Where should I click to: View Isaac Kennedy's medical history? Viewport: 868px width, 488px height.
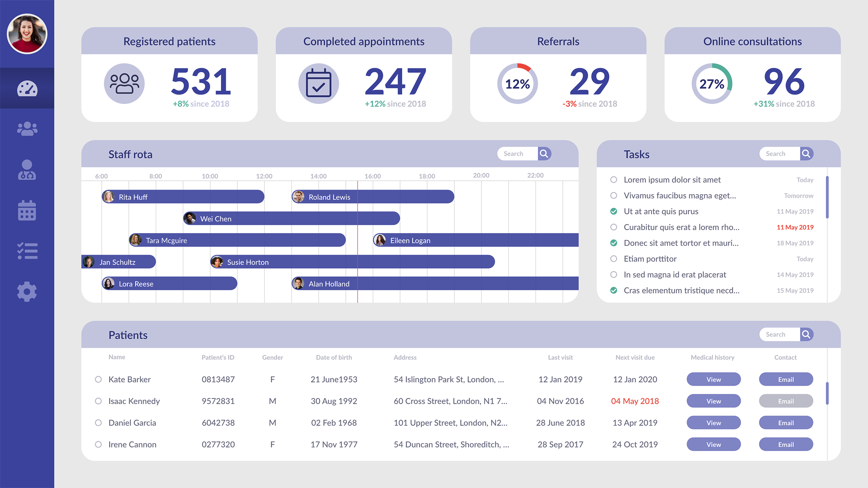pyautogui.click(x=714, y=401)
